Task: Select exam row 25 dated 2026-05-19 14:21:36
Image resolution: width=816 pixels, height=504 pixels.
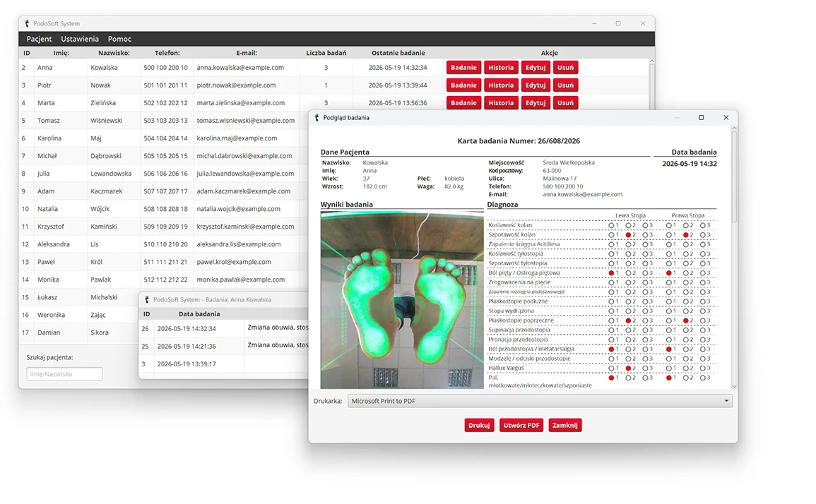Action: pyautogui.click(x=224, y=347)
